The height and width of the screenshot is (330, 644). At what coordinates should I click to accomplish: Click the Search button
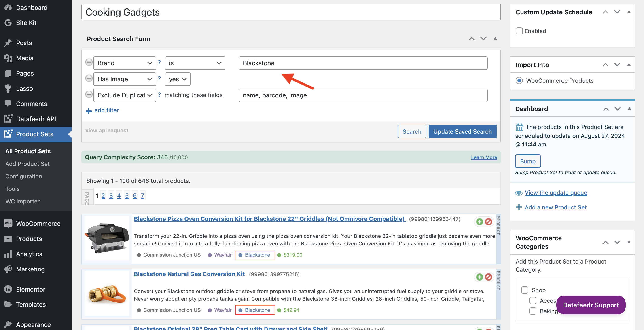pos(412,131)
